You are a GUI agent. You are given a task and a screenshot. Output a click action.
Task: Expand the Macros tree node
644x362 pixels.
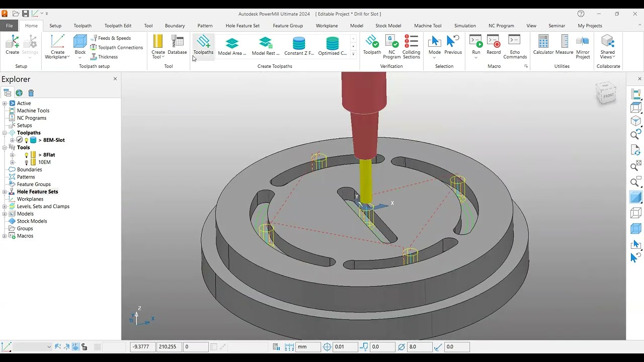[5, 236]
